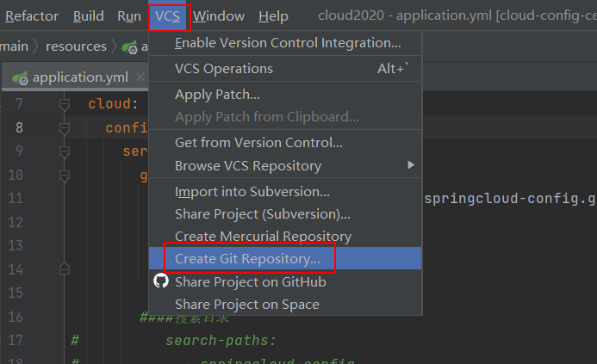597x364 pixels.
Task: Choose Enable Version Control Integration
Action: [x=285, y=43]
